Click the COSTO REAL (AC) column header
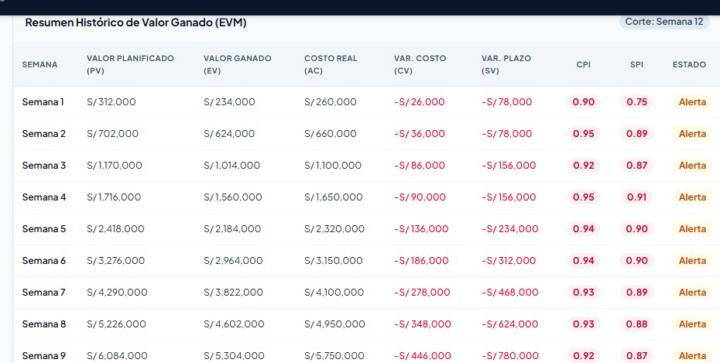This screenshot has width=720, height=363. [331, 64]
